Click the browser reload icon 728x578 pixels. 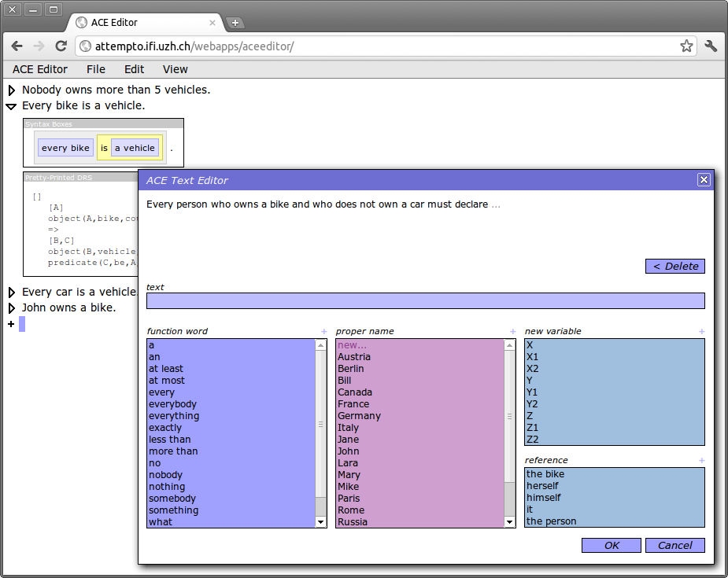pyautogui.click(x=61, y=46)
